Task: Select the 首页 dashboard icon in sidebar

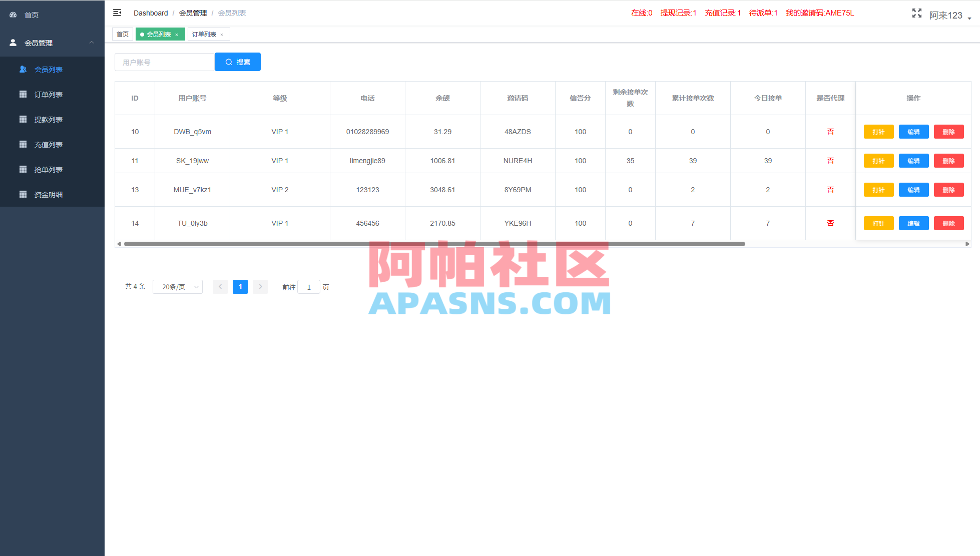Action: [x=31, y=15]
